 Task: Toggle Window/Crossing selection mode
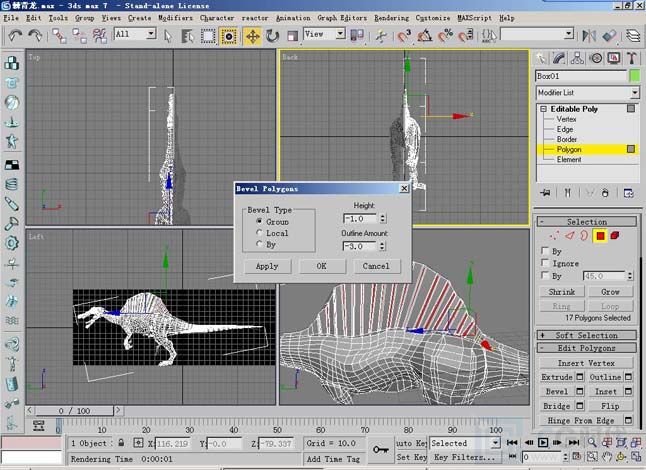pos(229,36)
